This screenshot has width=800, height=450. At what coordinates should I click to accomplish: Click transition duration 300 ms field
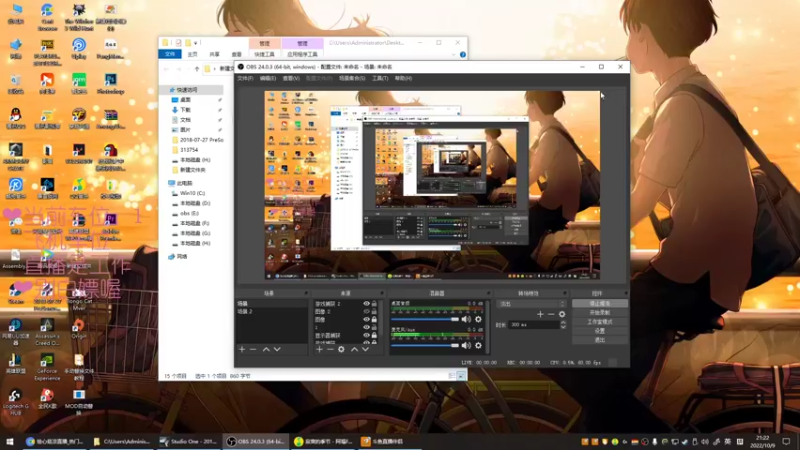coord(533,324)
